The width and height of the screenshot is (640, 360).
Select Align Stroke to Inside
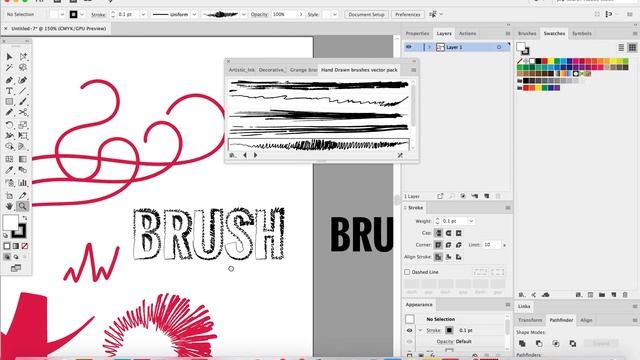(449, 257)
